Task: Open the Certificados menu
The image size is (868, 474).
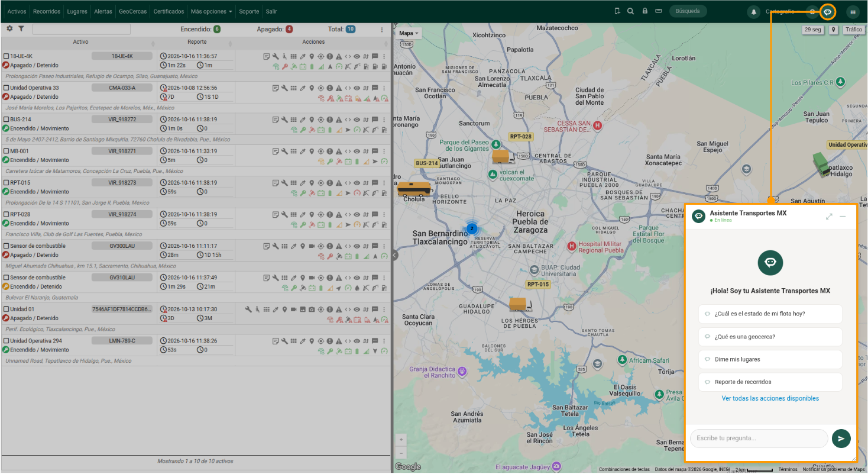Action: (169, 11)
